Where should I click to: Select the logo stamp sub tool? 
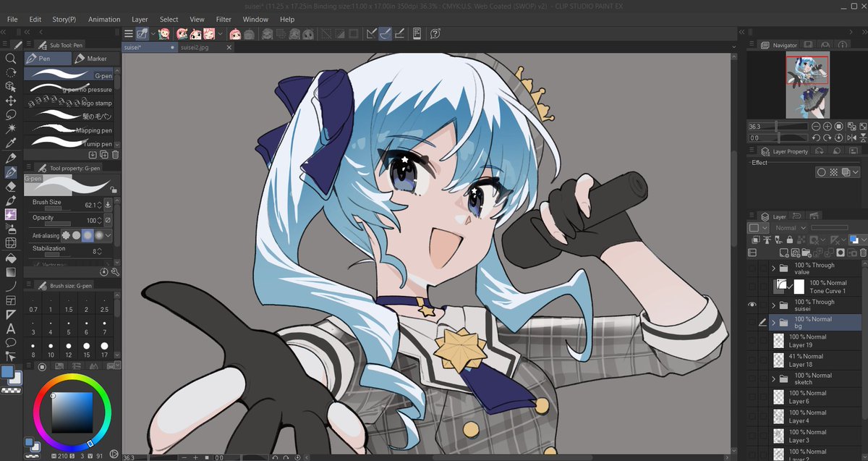(70, 103)
